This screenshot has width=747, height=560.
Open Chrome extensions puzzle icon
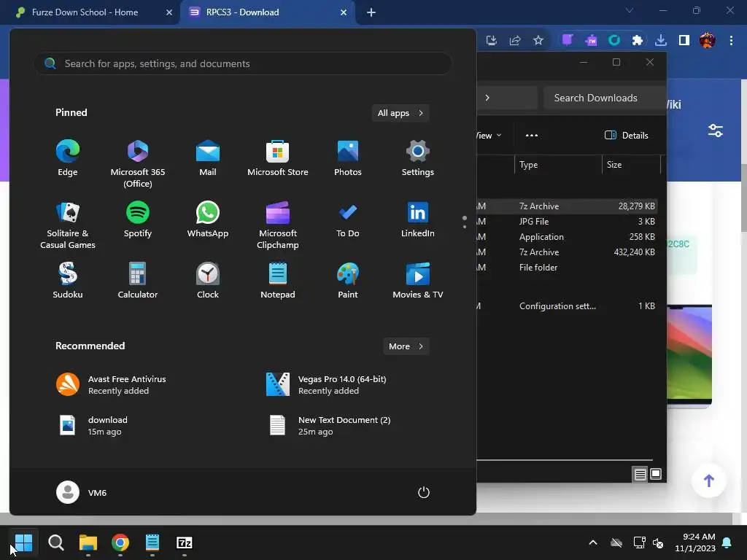click(638, 41)
